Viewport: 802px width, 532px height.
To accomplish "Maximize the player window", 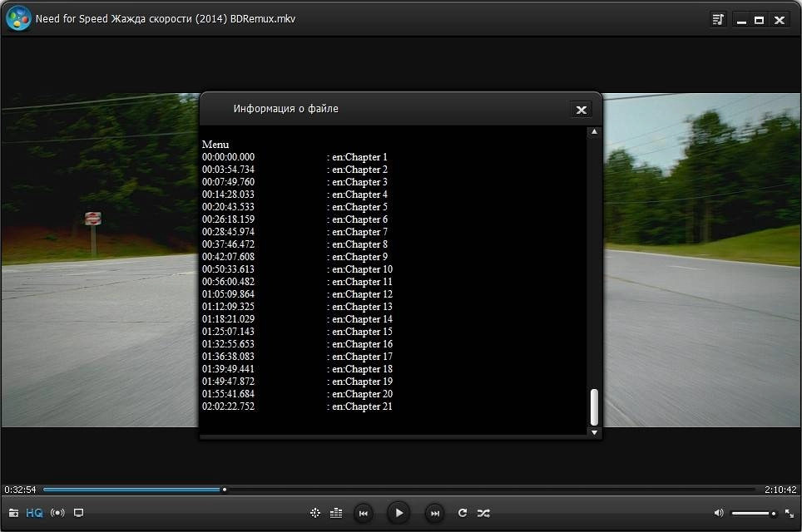I will click(x=760, y=20).
